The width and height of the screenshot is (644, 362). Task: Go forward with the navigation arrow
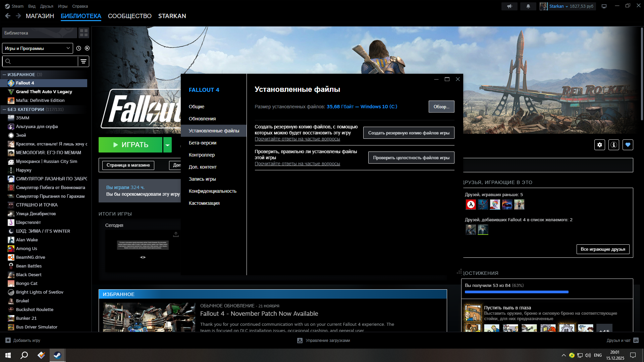click(18, 16)
